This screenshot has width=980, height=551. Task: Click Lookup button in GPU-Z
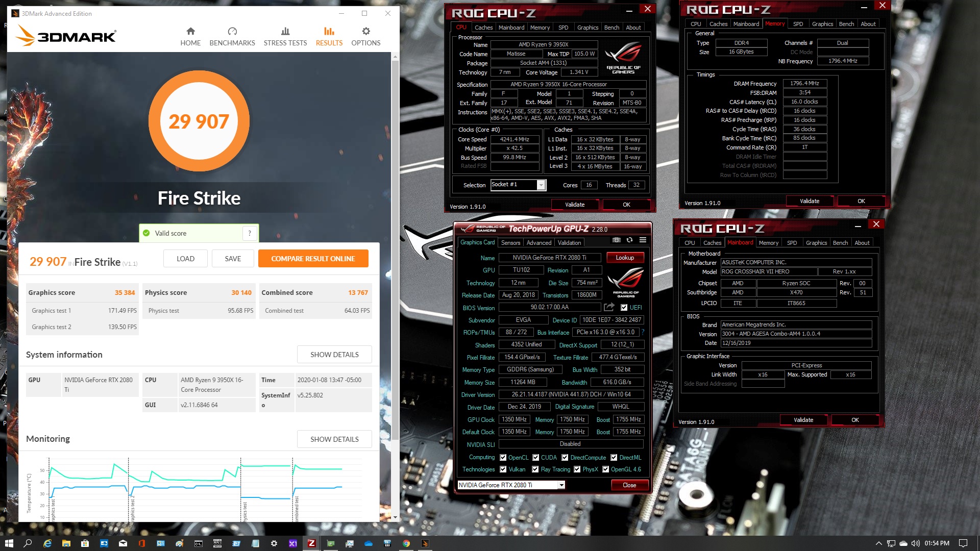tap(625, 258)
